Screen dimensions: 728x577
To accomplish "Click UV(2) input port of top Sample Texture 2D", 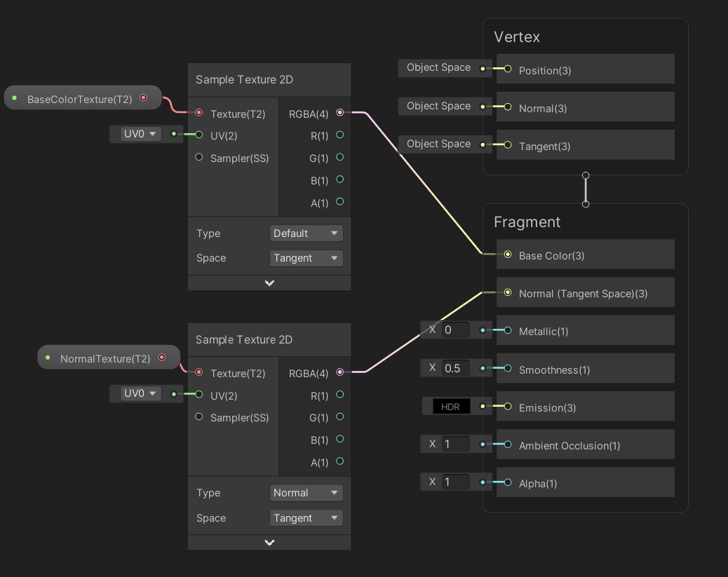I will (199, 135).
